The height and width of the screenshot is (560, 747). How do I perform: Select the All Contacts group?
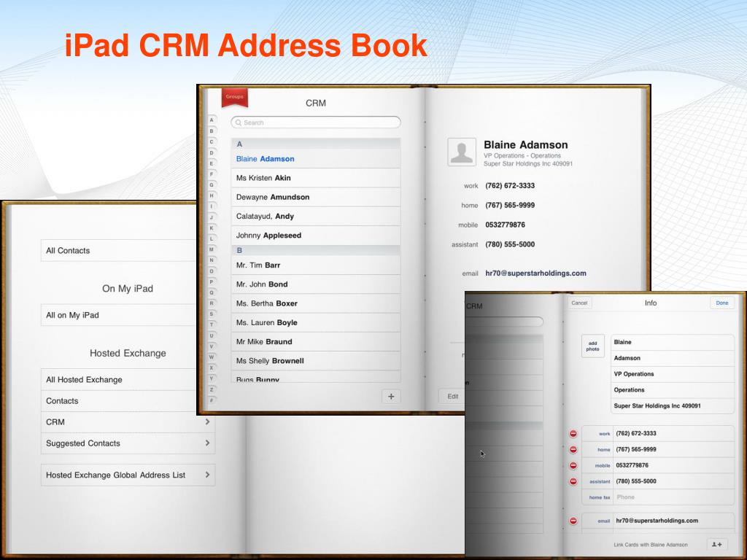(119, 251)
